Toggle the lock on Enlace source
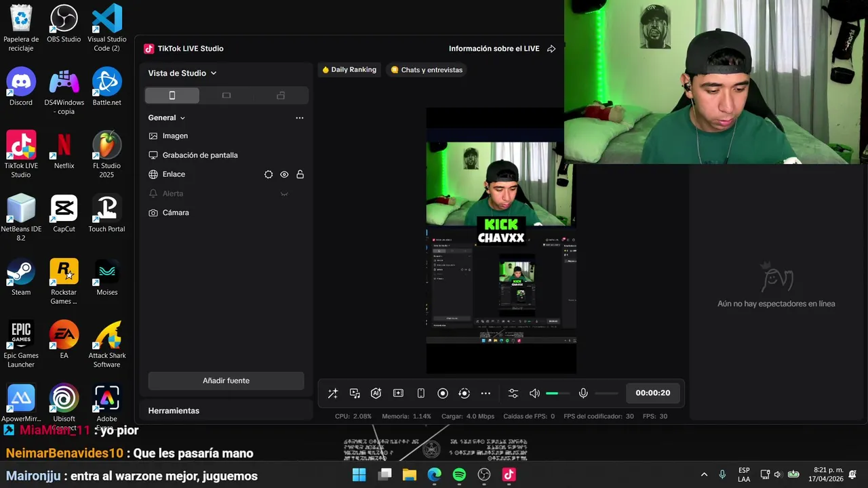 pos(300,174)
